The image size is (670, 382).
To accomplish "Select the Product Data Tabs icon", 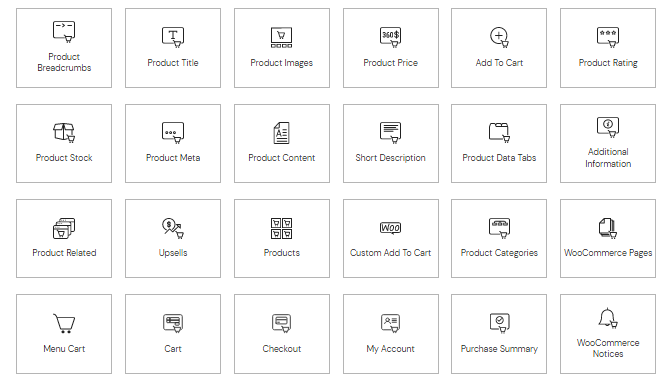I will tap(500, 132).
